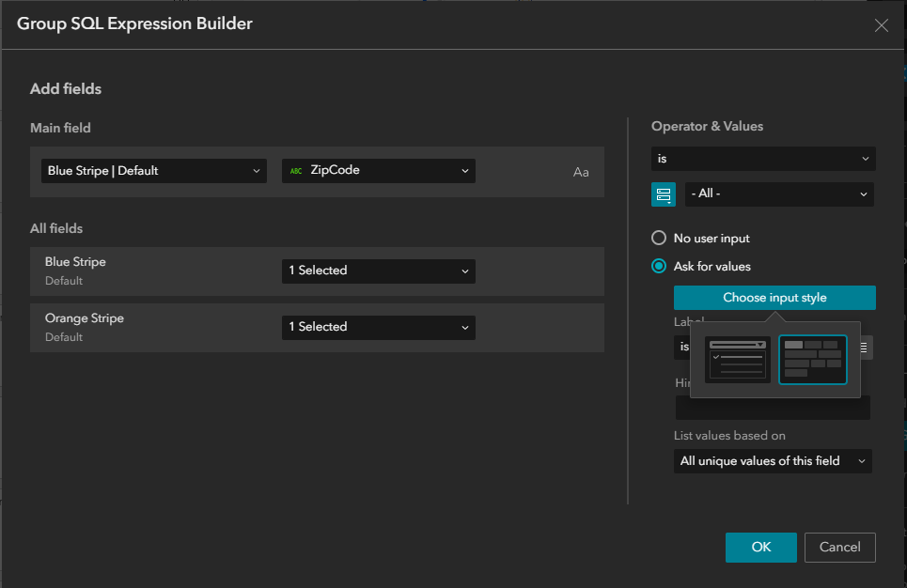Confirm the expression by clicking OK
Image resolution: width=907 pixels, height=588 pixels.
click(x=760, y=548)
